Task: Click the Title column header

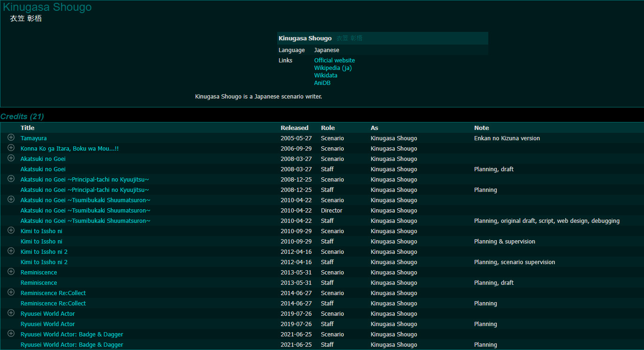Action: (27, 128)
